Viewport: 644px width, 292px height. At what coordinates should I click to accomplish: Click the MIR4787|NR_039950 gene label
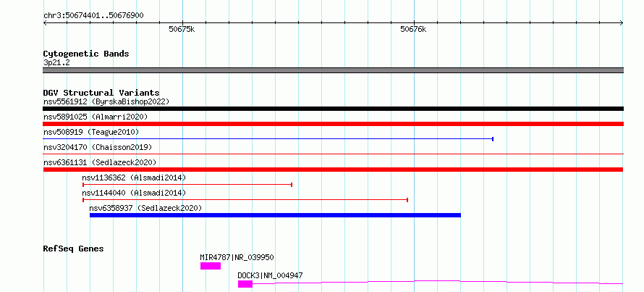pyautogui.click(x=237, y=257)
